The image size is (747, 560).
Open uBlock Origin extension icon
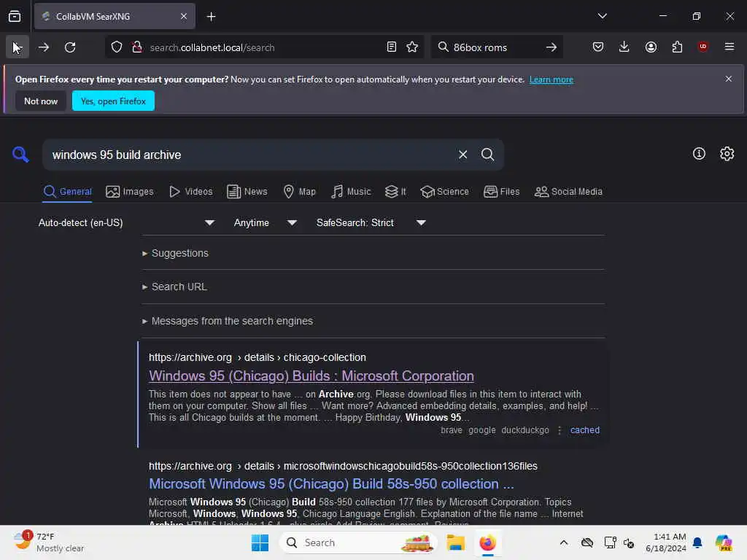[x=703, y=47]
